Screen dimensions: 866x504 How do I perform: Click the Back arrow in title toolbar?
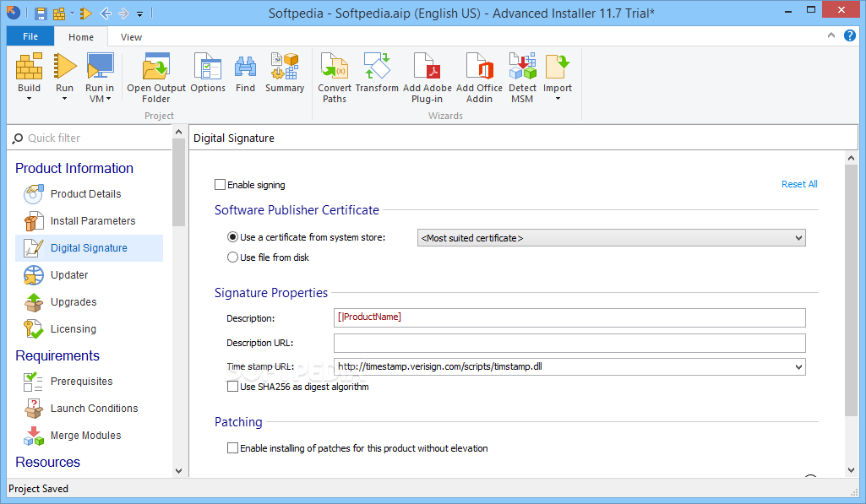pyautogui.click(x=106, y=14)
